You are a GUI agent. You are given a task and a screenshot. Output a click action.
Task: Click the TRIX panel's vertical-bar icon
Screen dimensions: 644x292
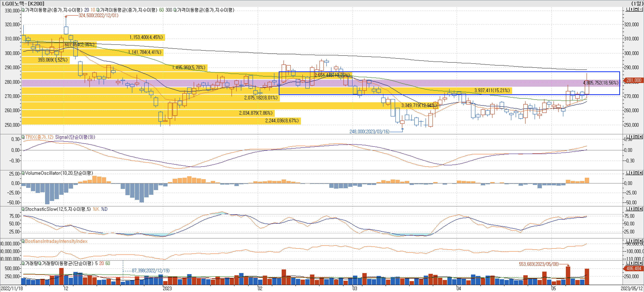coord(632,137)
